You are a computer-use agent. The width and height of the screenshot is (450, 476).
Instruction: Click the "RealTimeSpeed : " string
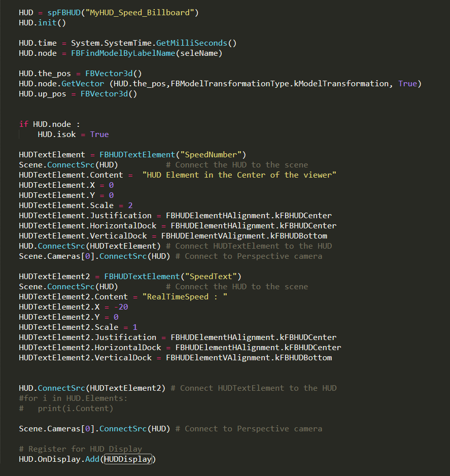click(x=185, y=297)
